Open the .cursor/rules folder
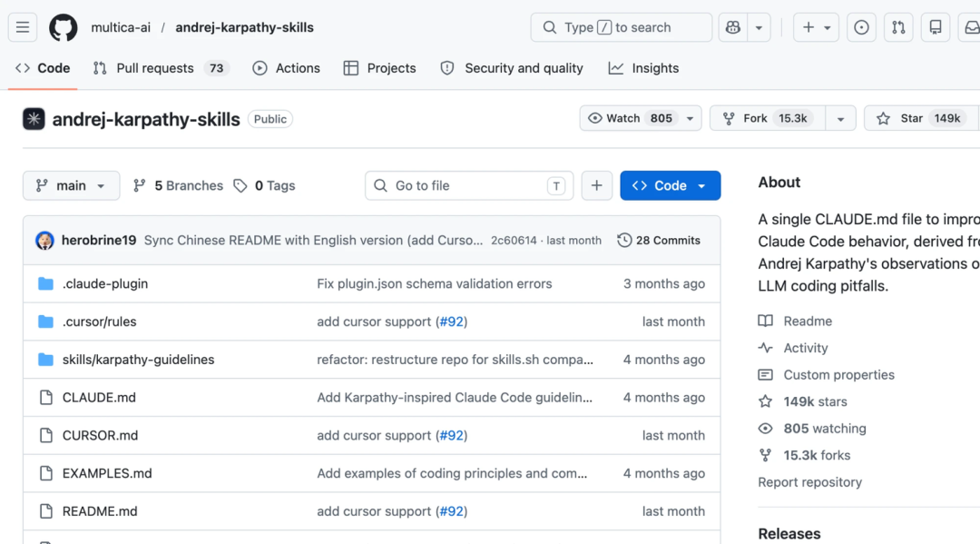 click(100, 321)
